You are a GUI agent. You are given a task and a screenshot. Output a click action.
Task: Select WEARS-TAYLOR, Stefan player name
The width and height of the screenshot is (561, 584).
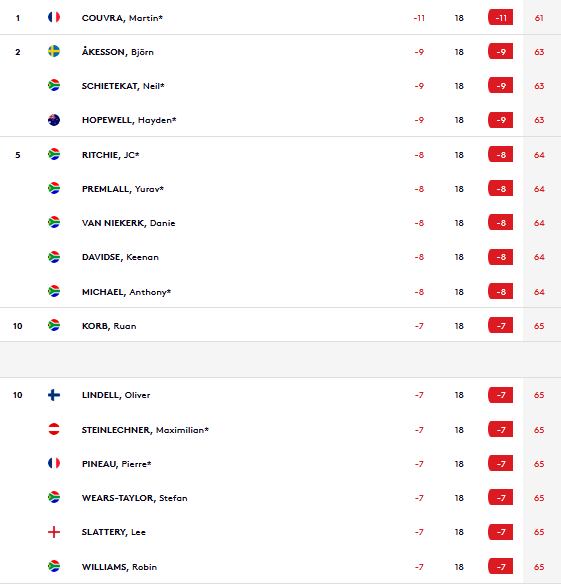point(134,498)
